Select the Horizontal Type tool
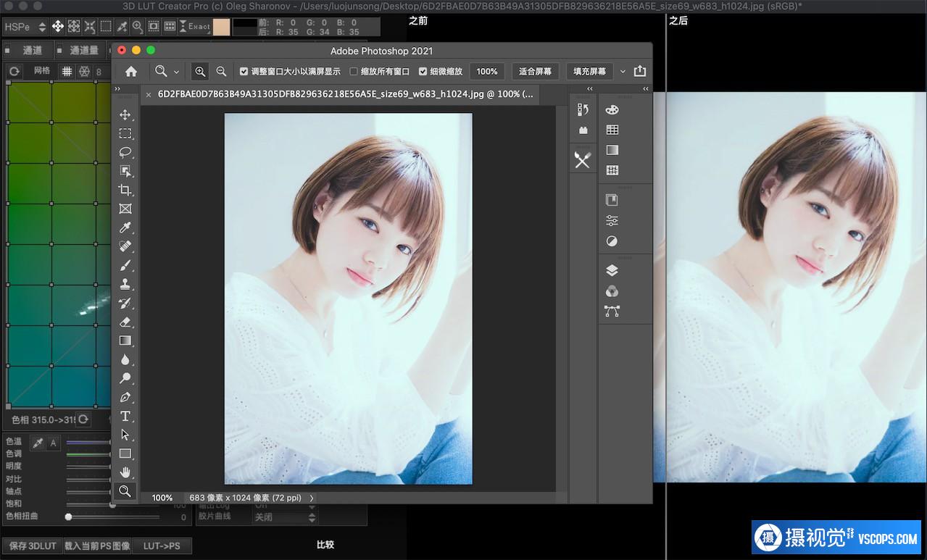Screen dimensions: 927x560 125,416
